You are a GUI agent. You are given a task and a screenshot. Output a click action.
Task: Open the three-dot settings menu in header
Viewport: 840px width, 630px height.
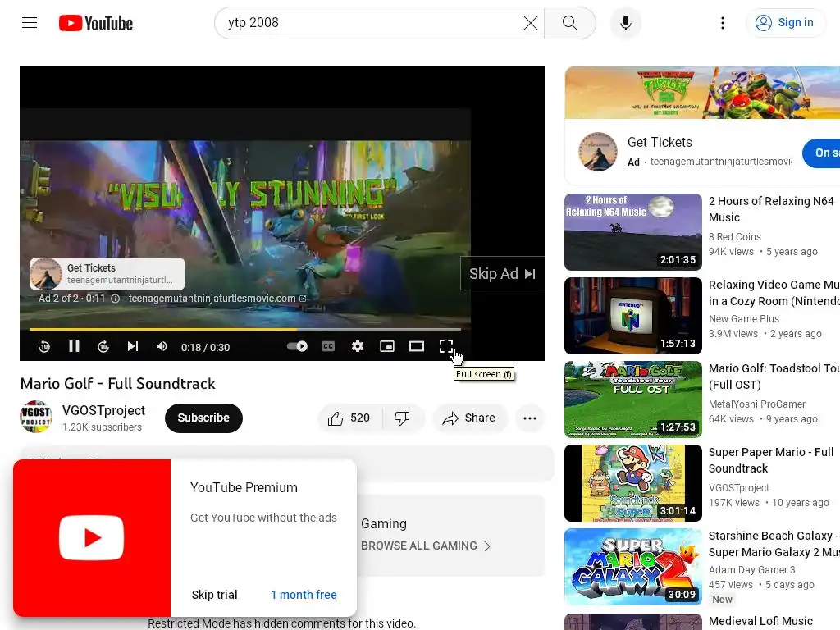[x=722, y=22]
